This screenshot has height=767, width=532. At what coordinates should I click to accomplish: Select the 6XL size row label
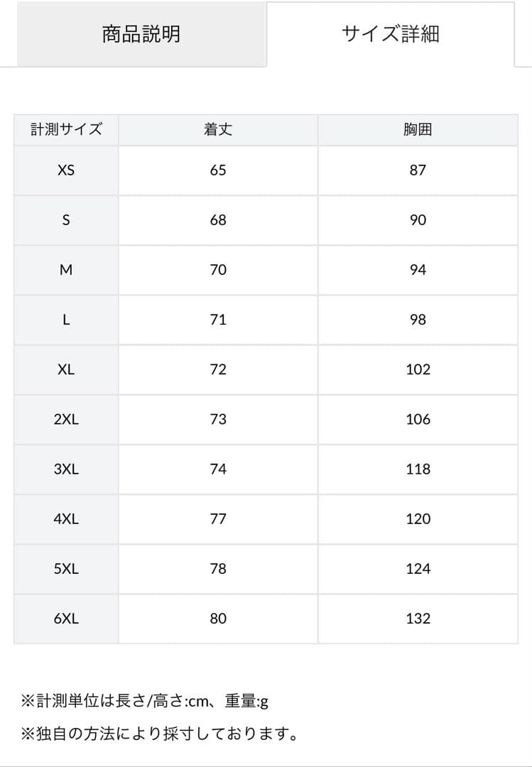click(x=66, y=618)
